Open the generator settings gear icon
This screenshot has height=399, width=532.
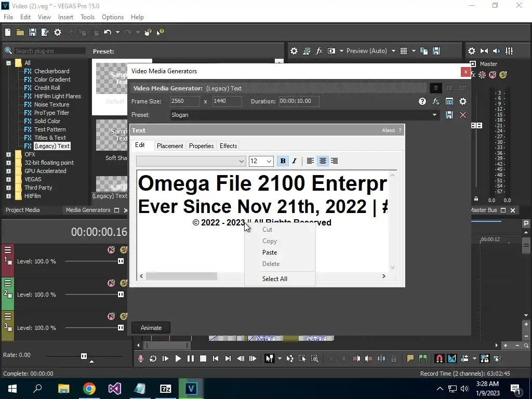(463, 101)
